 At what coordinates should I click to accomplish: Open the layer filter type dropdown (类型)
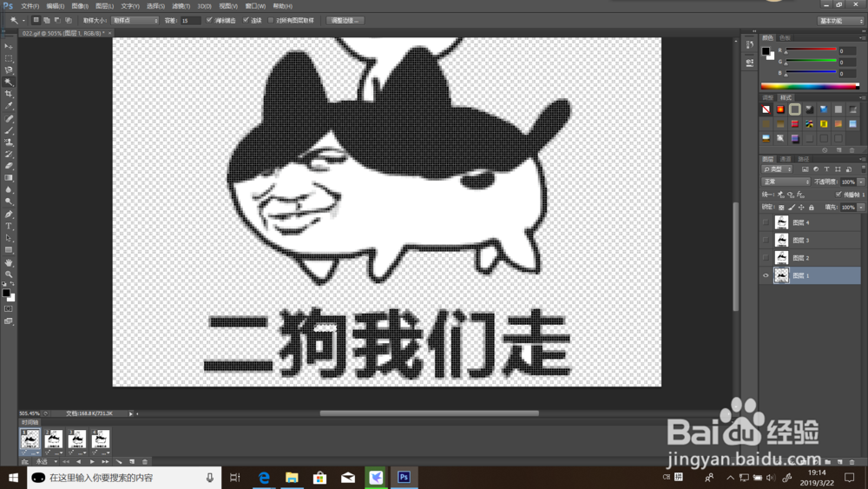(778, 169)
